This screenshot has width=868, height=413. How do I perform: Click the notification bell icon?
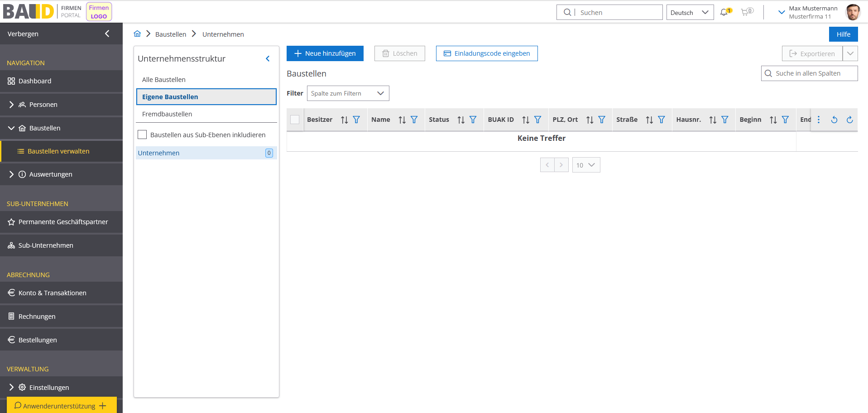724,12
